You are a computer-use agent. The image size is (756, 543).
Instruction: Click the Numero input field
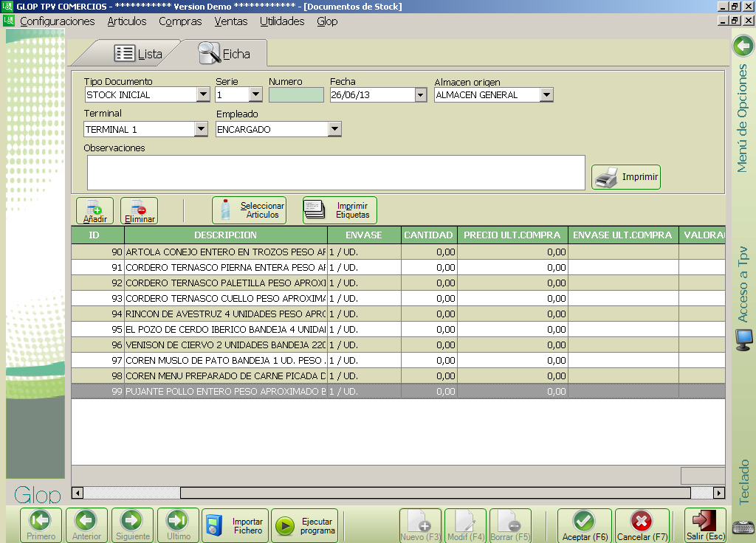296,95
